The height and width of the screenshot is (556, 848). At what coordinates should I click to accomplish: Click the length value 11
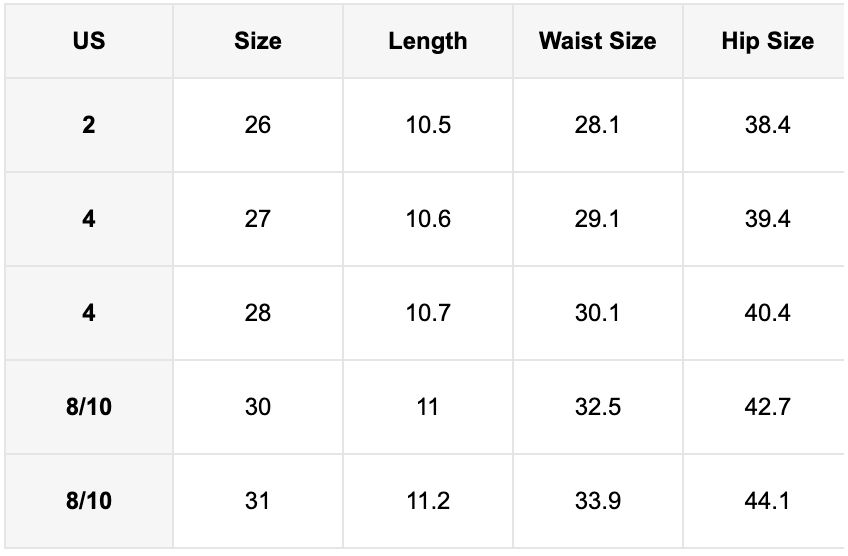(428, 407)
